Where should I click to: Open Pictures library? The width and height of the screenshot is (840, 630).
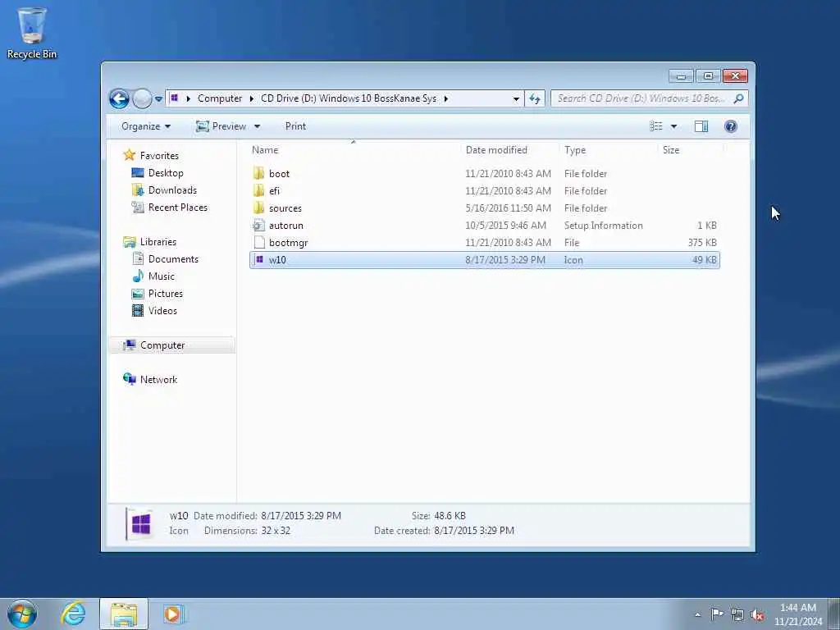[x=165, y=293]
